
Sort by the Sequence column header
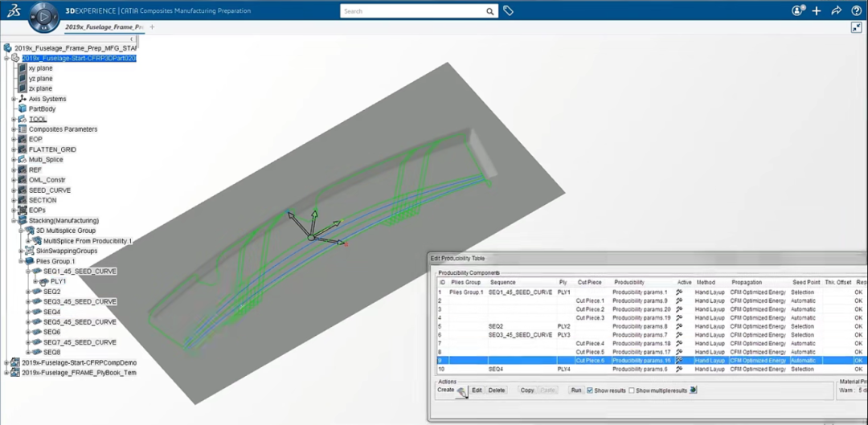pyautogui.click(x=502, y=282)
